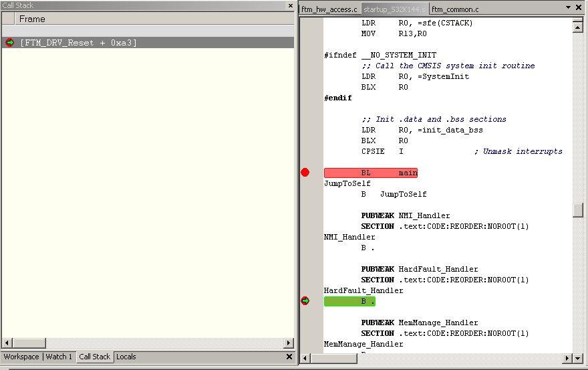Click the green highlighted 'B .' line
The width and height of the screenshot is (588, 370).
(x=349, y=301)
